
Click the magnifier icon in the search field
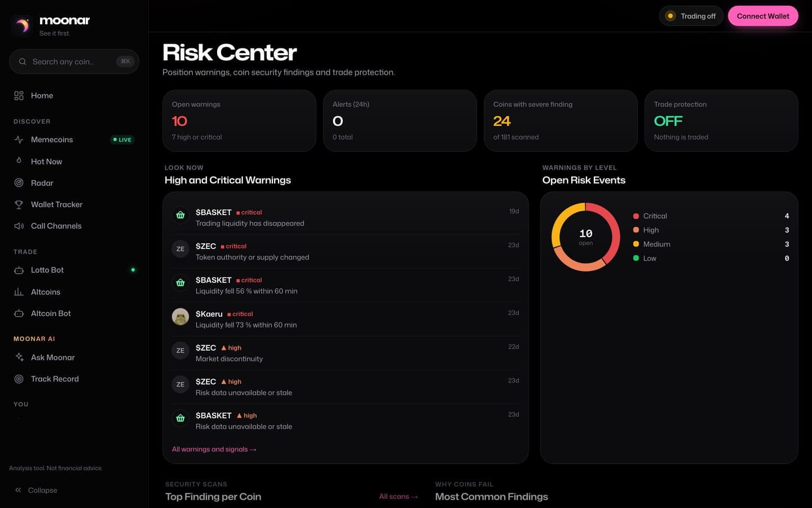(x=23, y=62)
